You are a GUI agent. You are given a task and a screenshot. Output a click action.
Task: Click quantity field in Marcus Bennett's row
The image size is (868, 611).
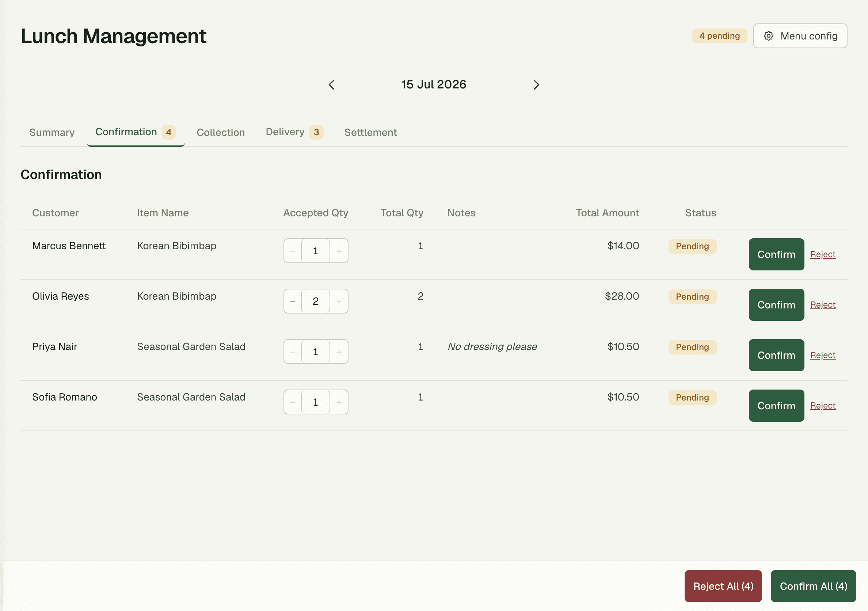point(316,251)
